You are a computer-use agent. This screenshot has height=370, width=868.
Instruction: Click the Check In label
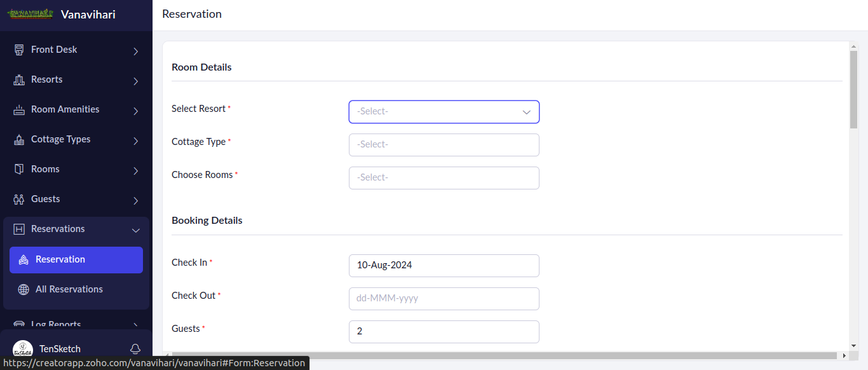189,263
